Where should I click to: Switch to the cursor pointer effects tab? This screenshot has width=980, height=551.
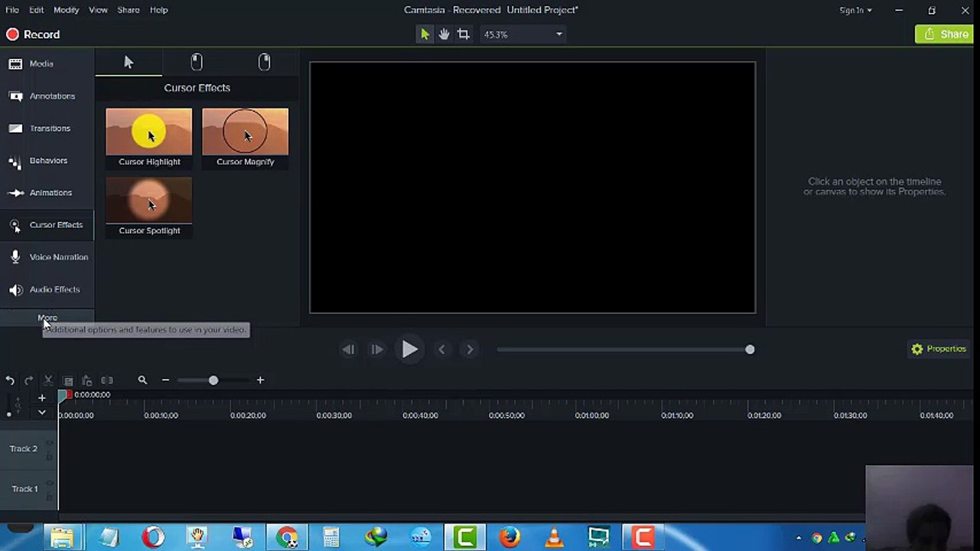point(129,63)
